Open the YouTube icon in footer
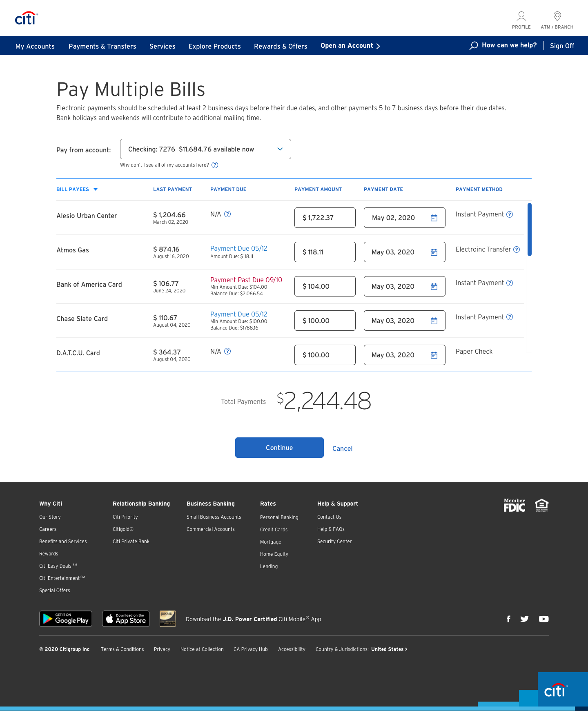 pyautogui.click(x=543, y=619)
